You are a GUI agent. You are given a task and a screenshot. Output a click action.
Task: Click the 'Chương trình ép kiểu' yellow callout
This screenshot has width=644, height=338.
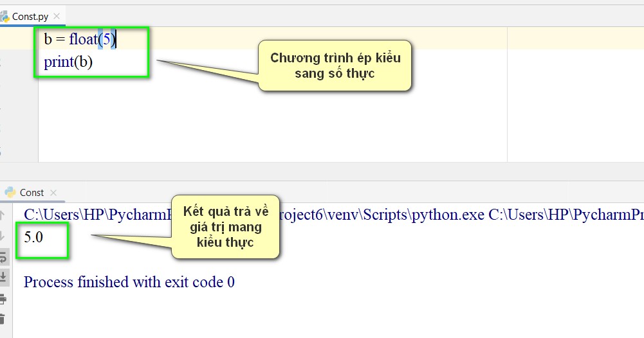tap(335, 66)
